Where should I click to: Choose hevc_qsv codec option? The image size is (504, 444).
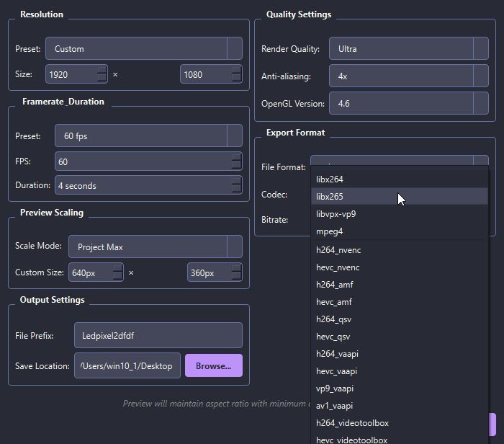(400, 337)
